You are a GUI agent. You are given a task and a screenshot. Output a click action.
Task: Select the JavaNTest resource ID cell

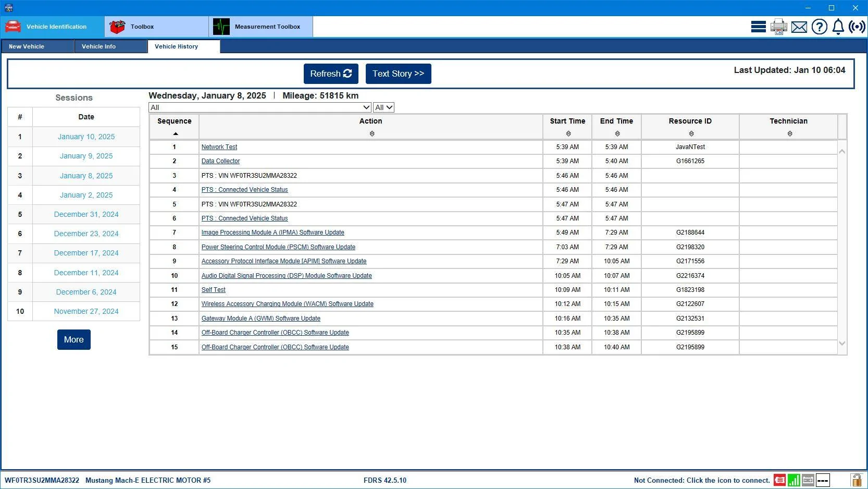690,147
